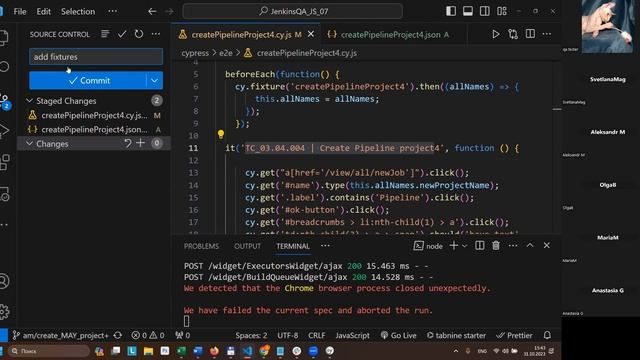This screenshot has height=360, width=640.
Task: Open the menu bar overflow ellipsis
Action: 113,11
